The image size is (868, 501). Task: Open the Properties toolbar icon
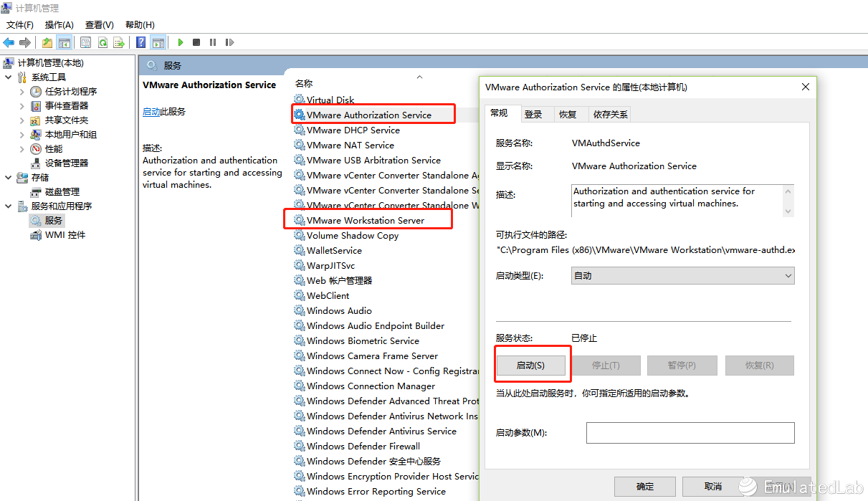click(86, 42)
